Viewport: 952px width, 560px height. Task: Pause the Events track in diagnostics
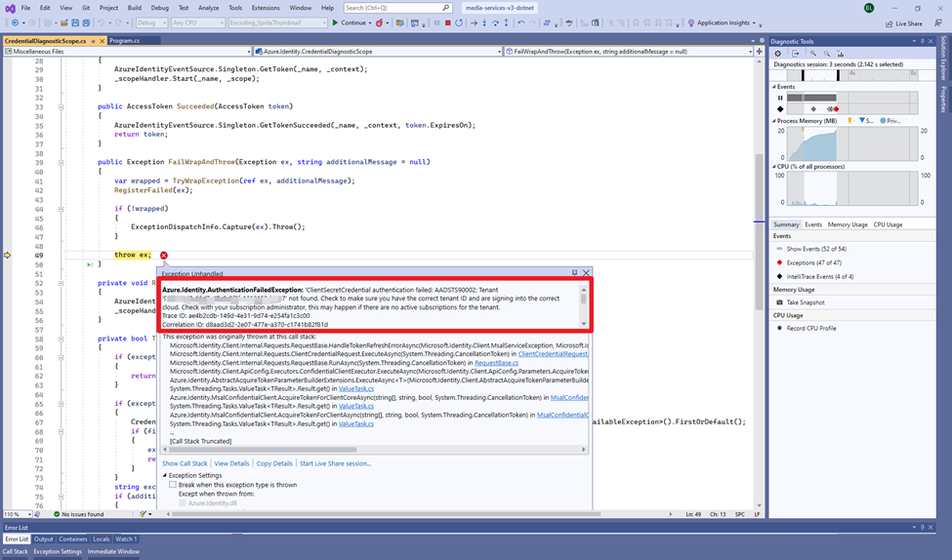(x=779, y=98)
